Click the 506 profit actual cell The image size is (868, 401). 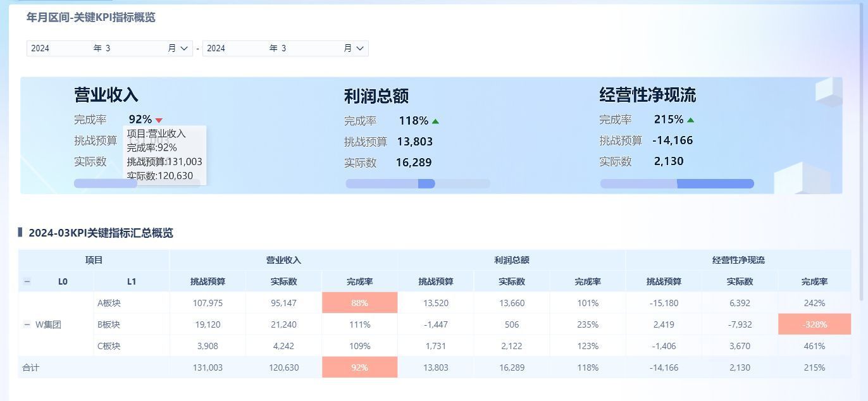(x=511, y=324)
